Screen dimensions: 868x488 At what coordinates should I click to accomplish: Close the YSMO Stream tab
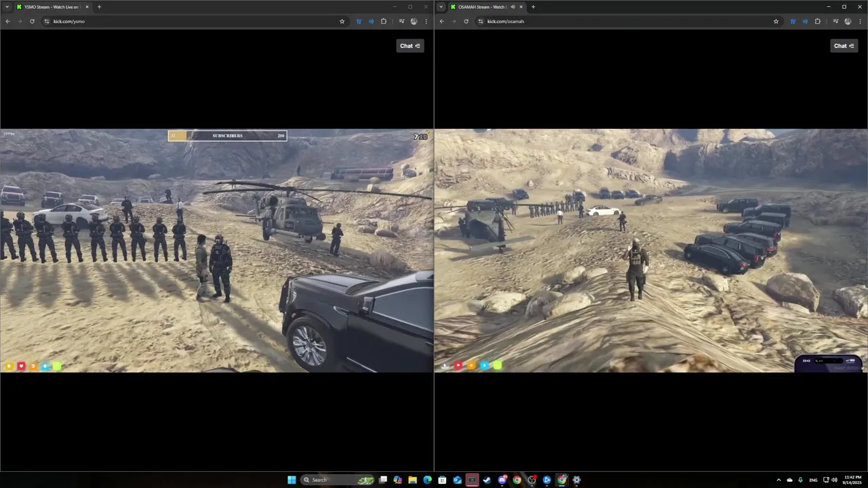click(87, 7)
